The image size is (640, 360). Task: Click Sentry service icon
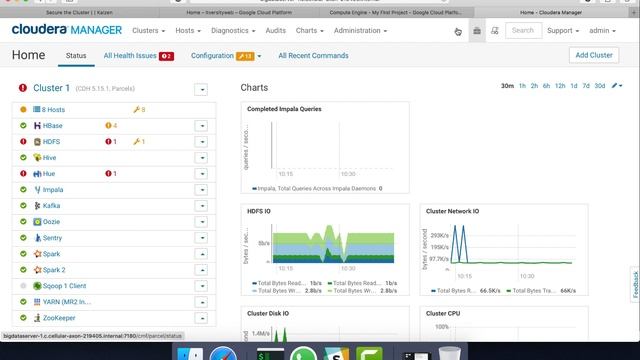tap(37, 238)
